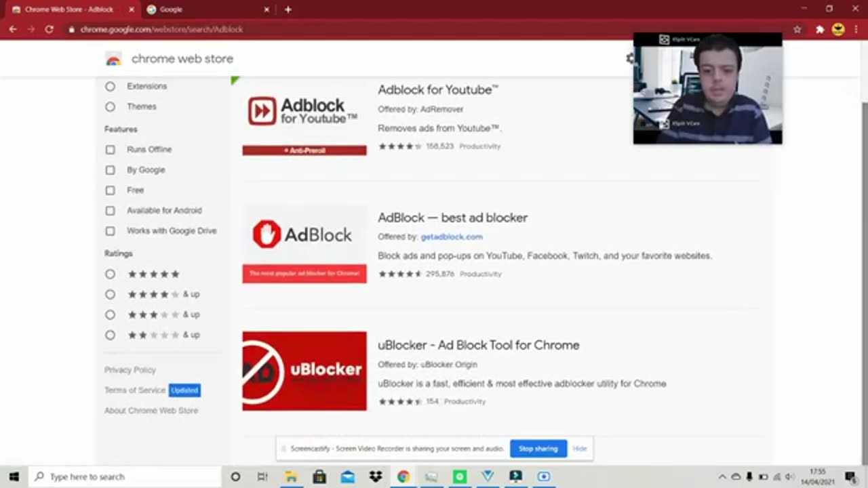Launch Microsoft Store from the taskbar
Viewport: 868px width, 488px height.
point(319,476)
